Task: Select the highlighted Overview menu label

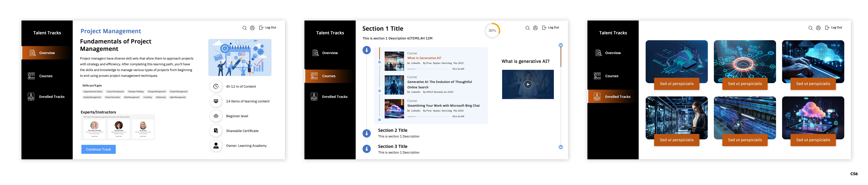Action: click(x=47, y=53)
